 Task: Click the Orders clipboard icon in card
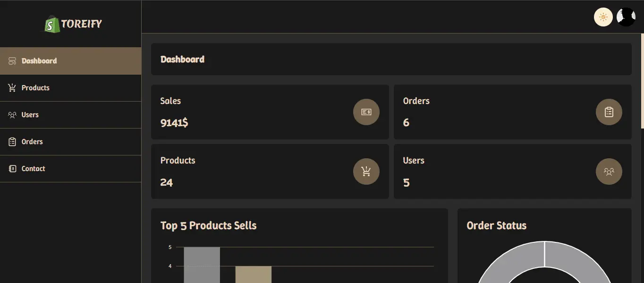(609, 112)
